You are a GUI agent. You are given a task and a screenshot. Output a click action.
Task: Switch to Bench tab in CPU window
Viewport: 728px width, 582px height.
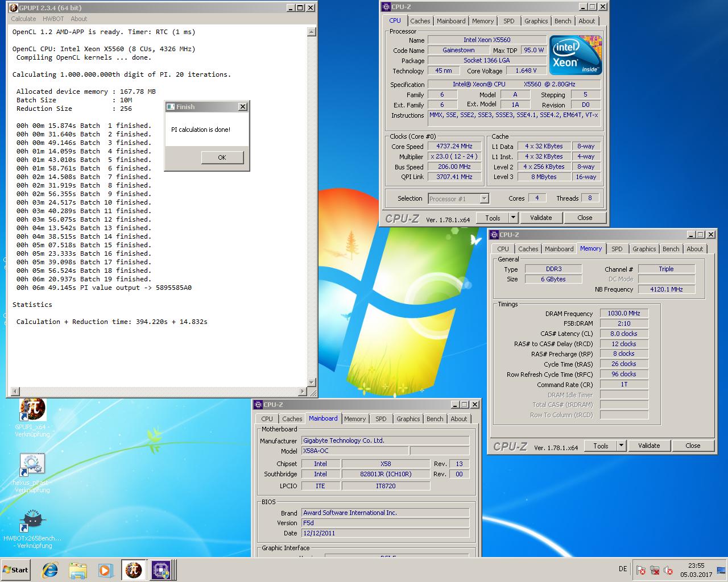click(563, 21)
